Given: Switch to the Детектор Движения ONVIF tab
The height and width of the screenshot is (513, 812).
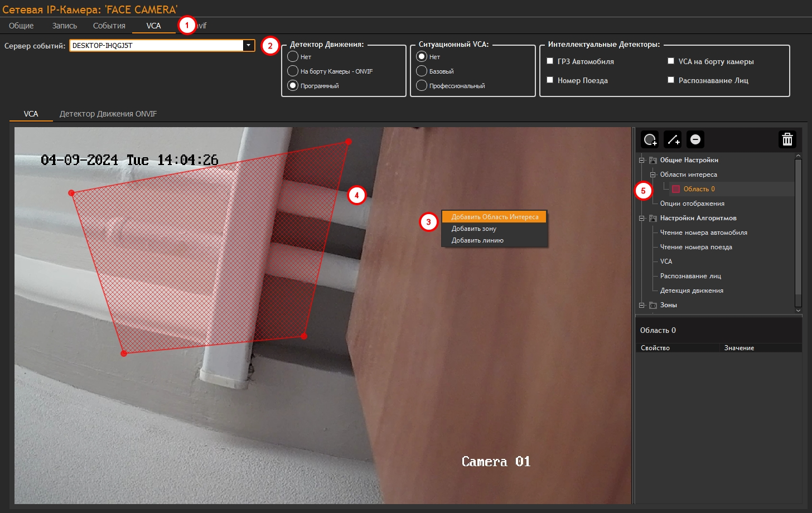Looking at the screenshot, I should click(108, 114).
